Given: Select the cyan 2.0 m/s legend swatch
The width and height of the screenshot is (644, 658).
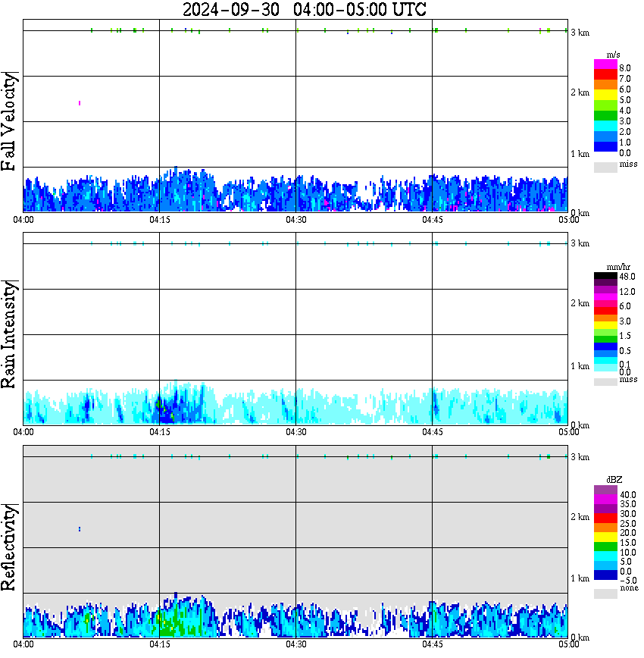Looking at the screenshot, I should (x=605, y=127).
